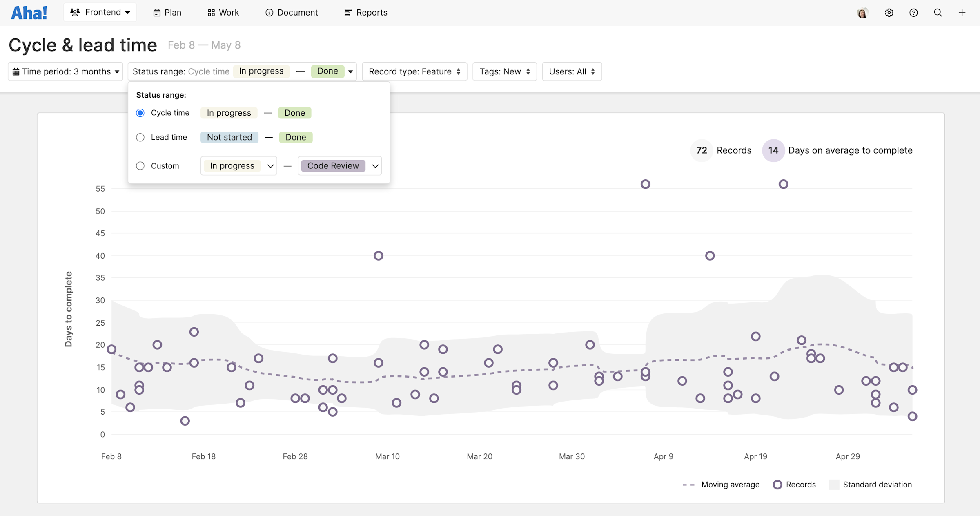Click the Time period: 3 months filter

[x=65, y=71]
